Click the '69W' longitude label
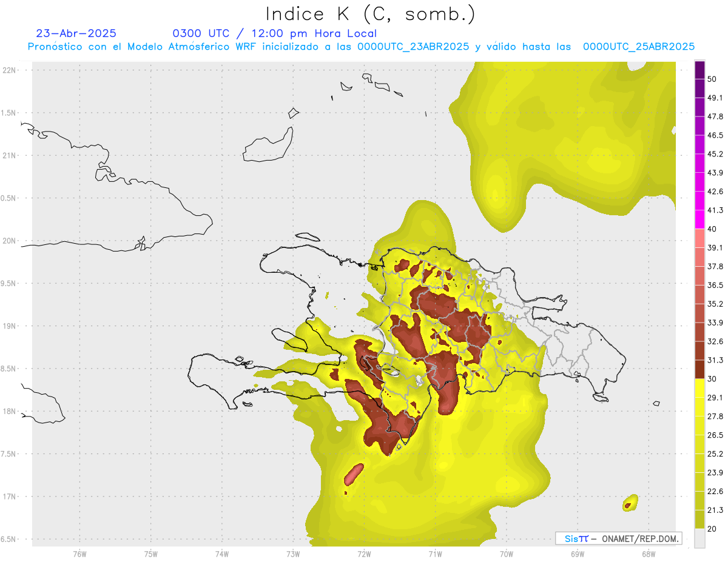 pyautogui.click(x=578, y=554)
